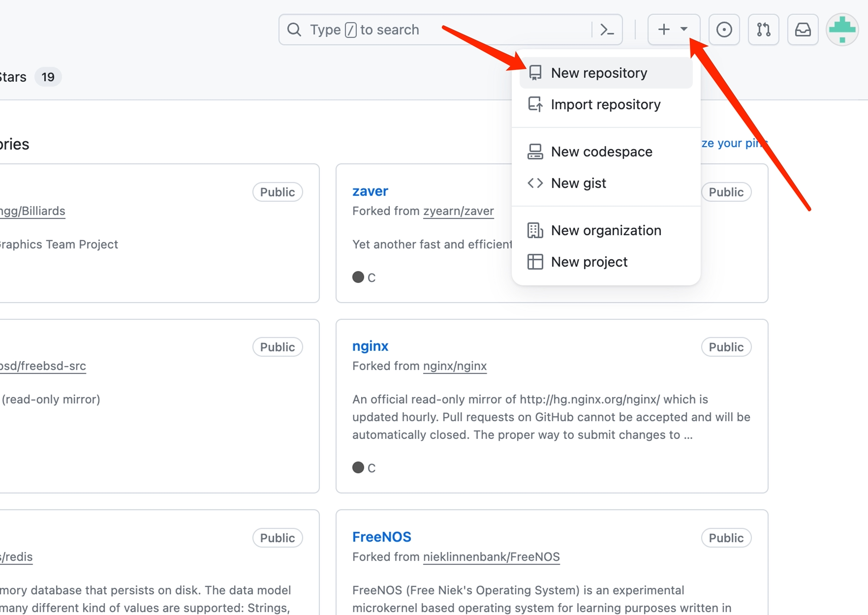Choose New repository from the menu

[x=606, y=73]
